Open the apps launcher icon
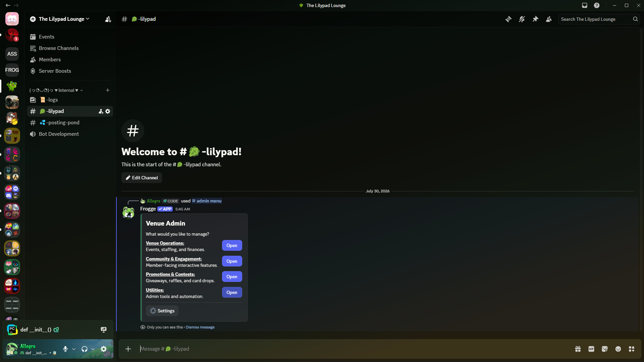Viewport: 644px width, 362px height. pos(632,349)
